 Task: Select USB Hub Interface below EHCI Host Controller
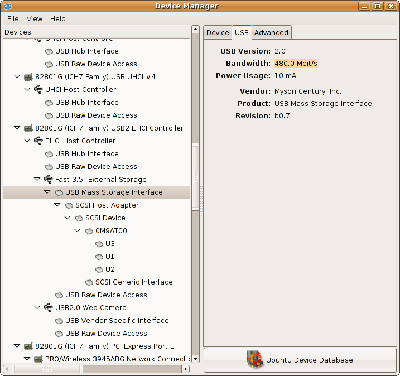[87, 154]
